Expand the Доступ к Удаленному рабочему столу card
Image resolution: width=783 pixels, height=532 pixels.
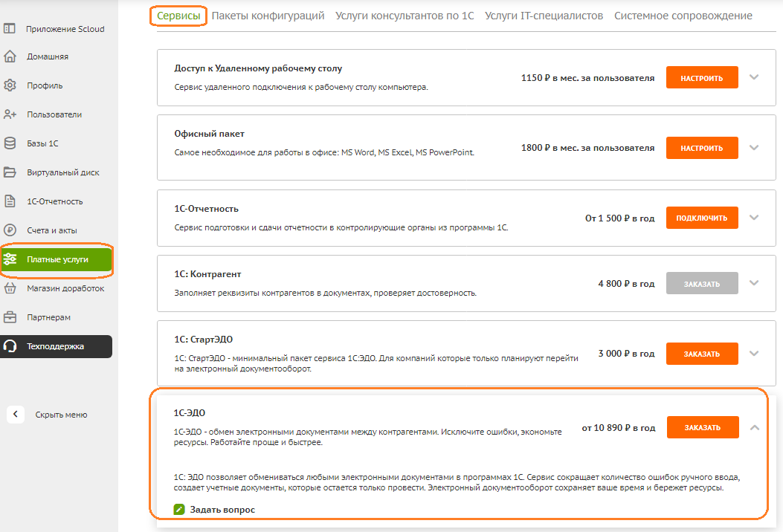754,77
